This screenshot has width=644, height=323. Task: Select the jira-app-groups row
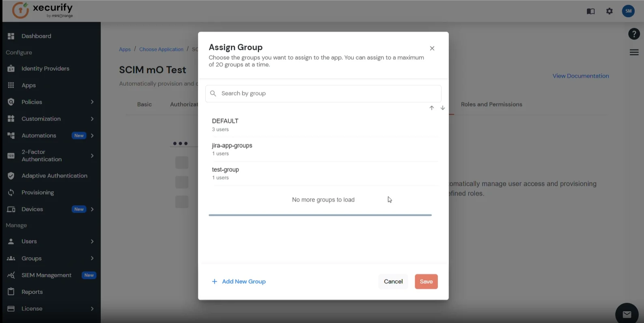[x=323, y=149]
